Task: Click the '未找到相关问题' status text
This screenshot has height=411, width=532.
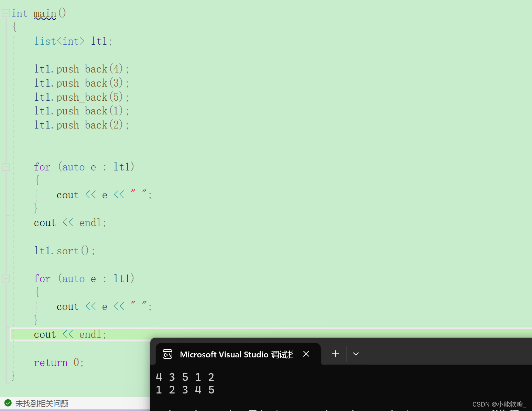Action: (x=42, y=403)
